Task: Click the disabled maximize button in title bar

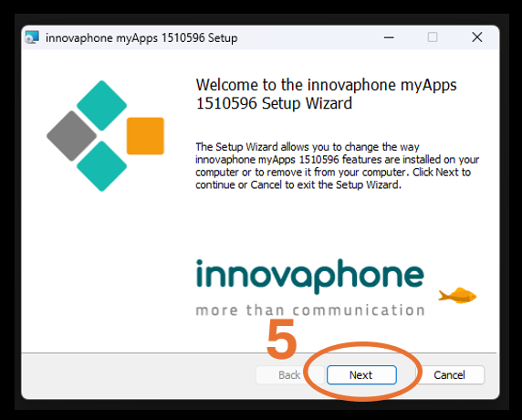Action: (x=433, y=37)
